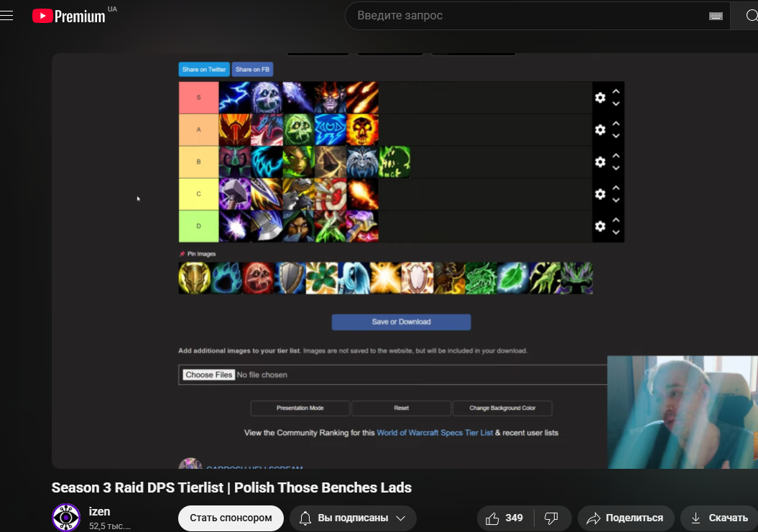Image resolution: width=758 pixels, height=532 pixels.
Task: Select the green D tier label
Action: [x=199, y=225]
